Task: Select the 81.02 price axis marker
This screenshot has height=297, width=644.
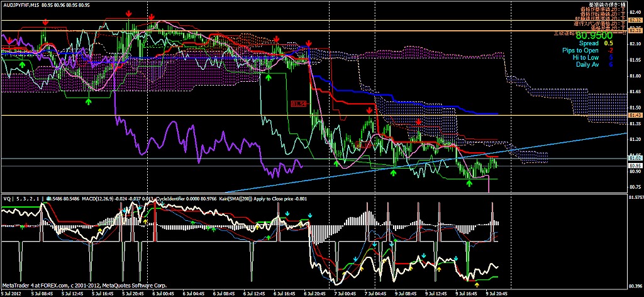Action: 635,157
